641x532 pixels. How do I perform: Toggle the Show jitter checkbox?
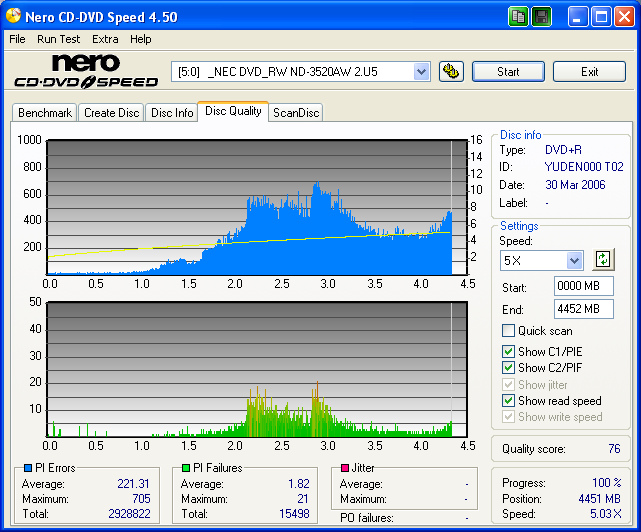tap(508, 385)
